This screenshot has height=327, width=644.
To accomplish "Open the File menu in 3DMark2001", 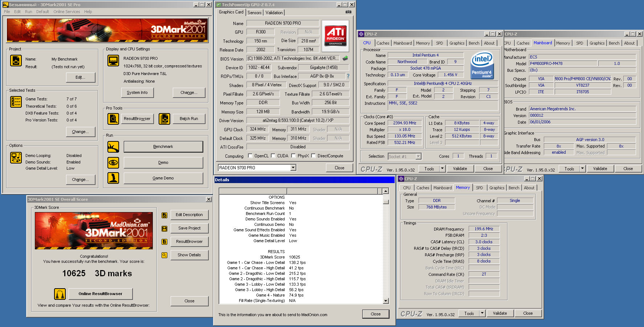I will (x=7, y=12).
